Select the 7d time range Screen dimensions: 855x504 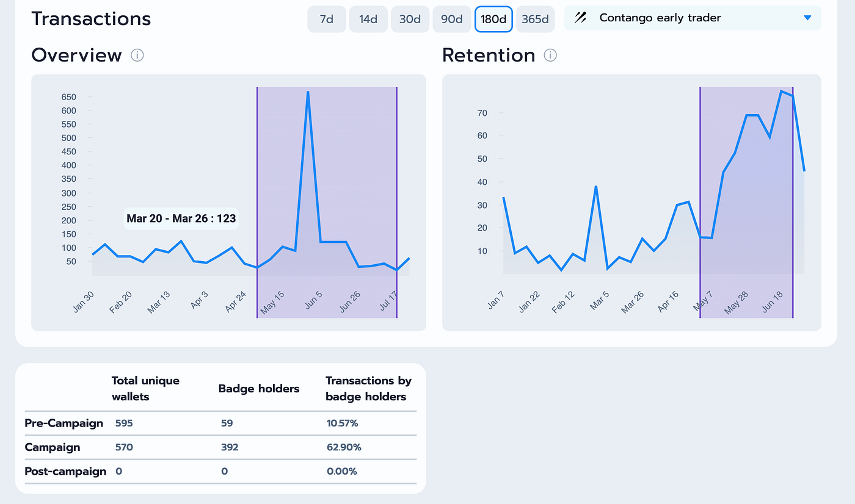point(327,19)
